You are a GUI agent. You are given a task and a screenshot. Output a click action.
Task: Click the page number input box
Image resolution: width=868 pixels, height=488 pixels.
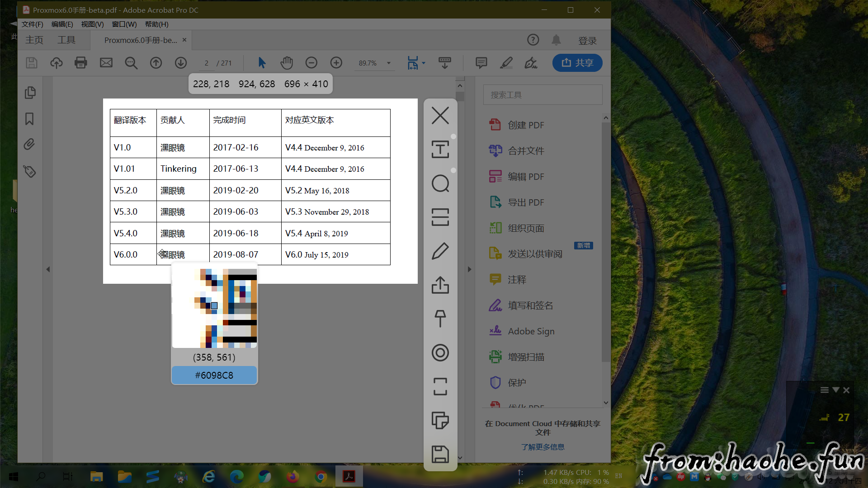pyautogui.click(x=207, y=63)
